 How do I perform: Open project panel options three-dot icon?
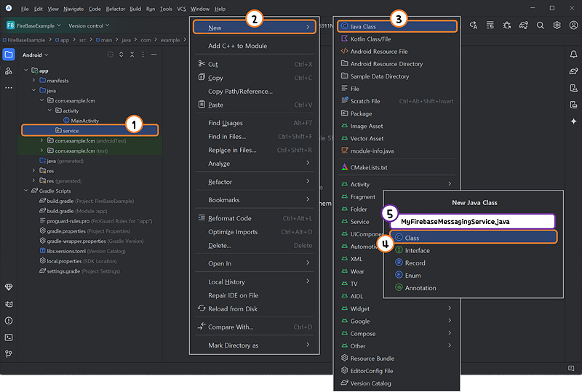(143, 55)
